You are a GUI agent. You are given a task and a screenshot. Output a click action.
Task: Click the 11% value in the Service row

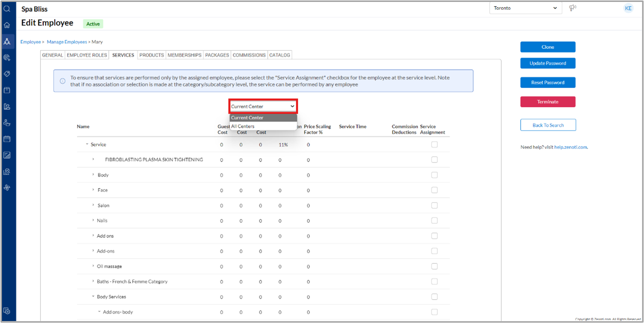point(283,145)
